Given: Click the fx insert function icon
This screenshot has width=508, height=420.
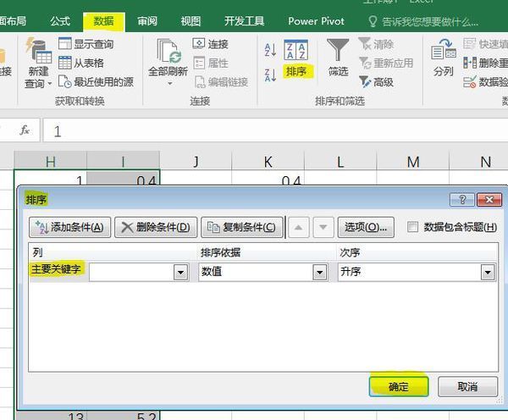Looking at the screenshot, I should tap(25, 130).
